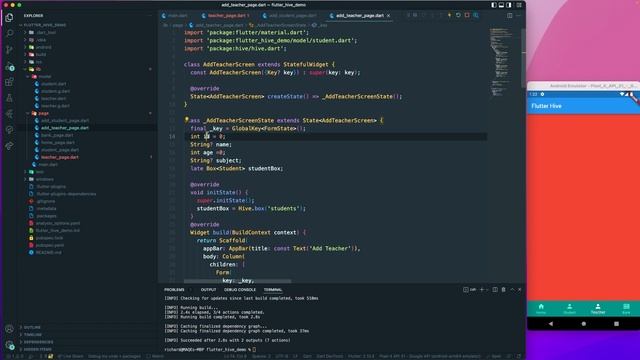Click the blue widget inspector icon
Screen dimensions: 640x360
click(476, 16)
